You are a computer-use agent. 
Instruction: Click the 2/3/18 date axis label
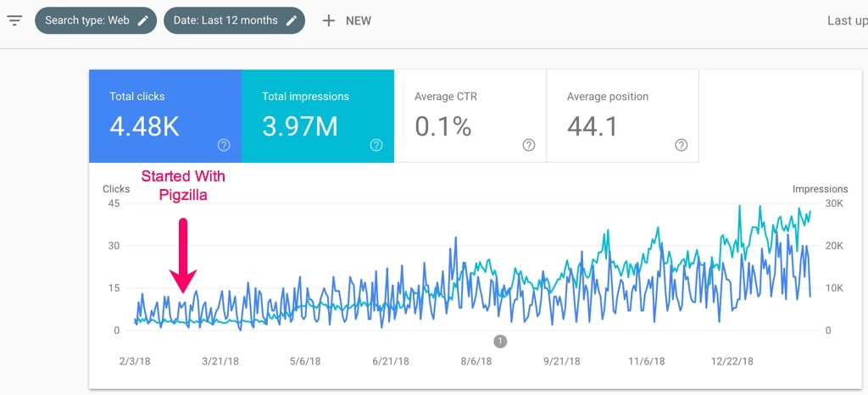click(x=135, y=361)
